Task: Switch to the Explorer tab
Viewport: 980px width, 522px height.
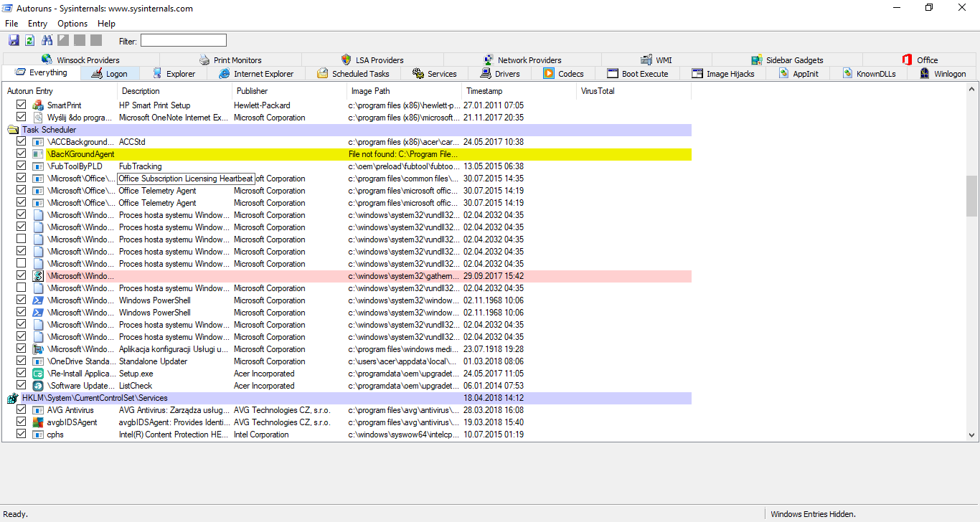Action: pos(174,73)
